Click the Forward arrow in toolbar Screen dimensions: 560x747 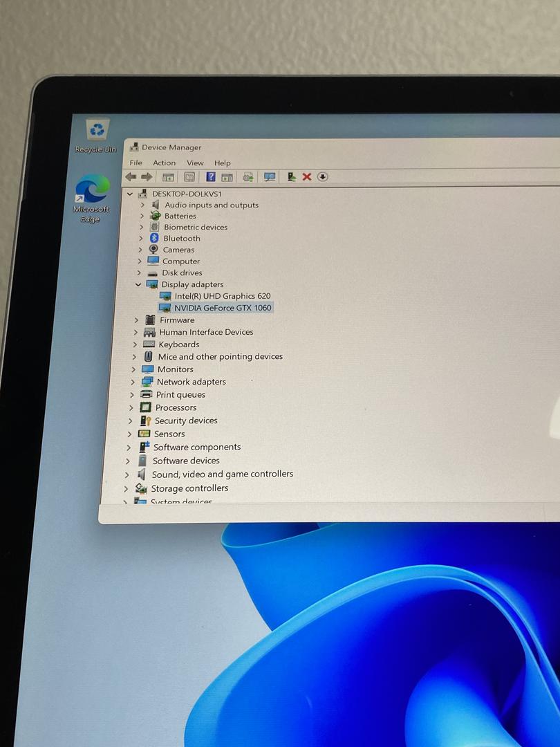pos(147,177)
